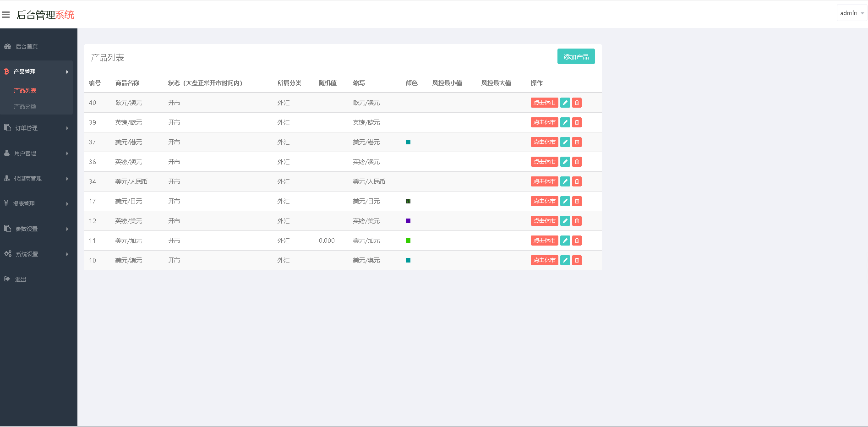Expand the 用户管理 sidebar section

click(x=36, y=153)
